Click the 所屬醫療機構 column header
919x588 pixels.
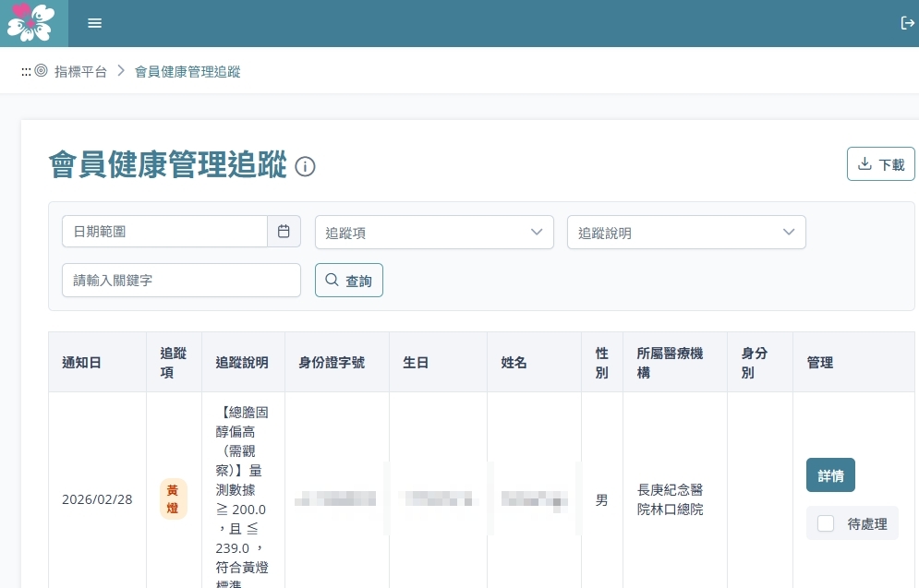click(670, 363)
